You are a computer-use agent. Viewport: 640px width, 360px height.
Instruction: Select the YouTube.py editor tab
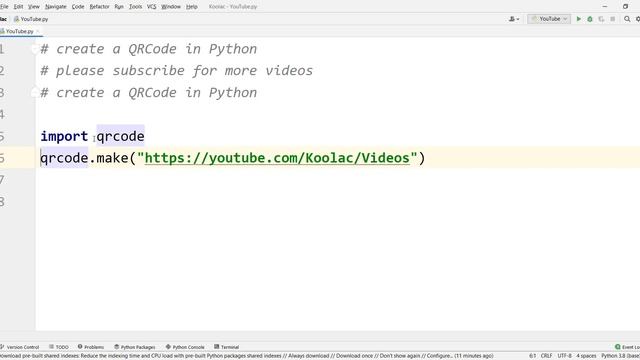[20, 31]
